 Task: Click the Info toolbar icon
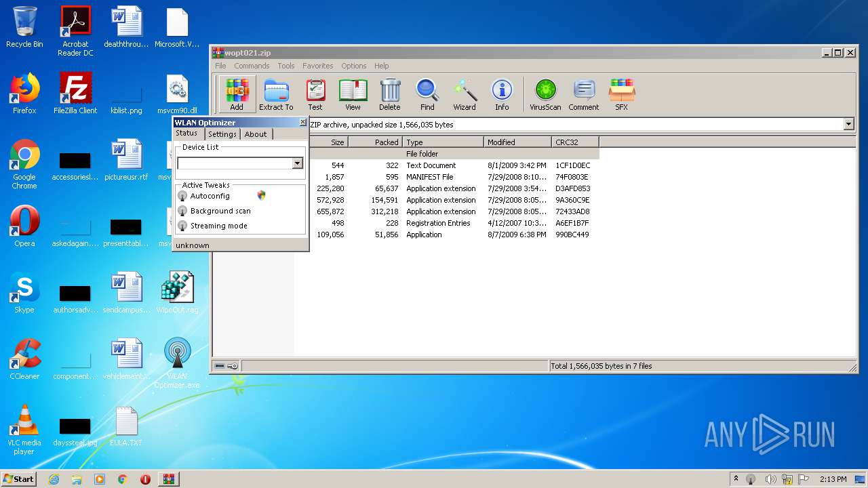point(502,94)
